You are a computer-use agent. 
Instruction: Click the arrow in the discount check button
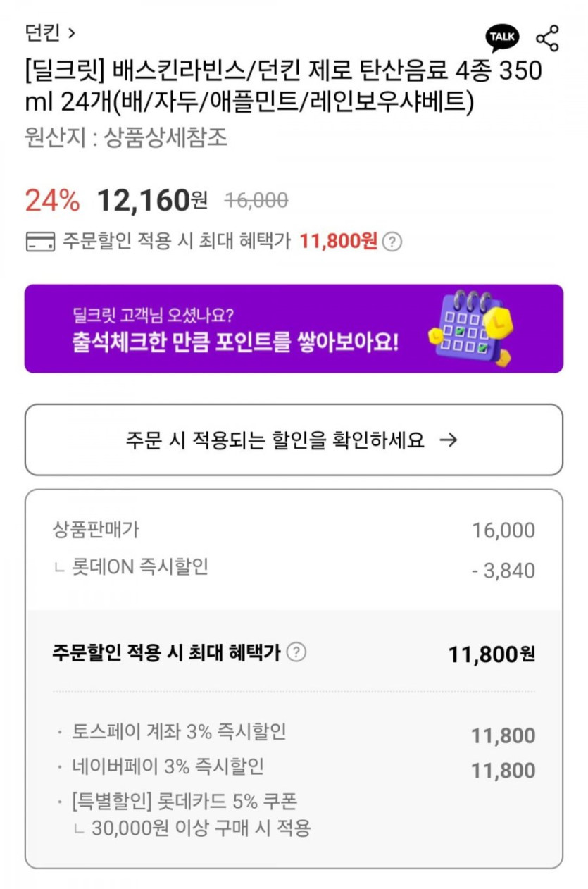point(448,440)
